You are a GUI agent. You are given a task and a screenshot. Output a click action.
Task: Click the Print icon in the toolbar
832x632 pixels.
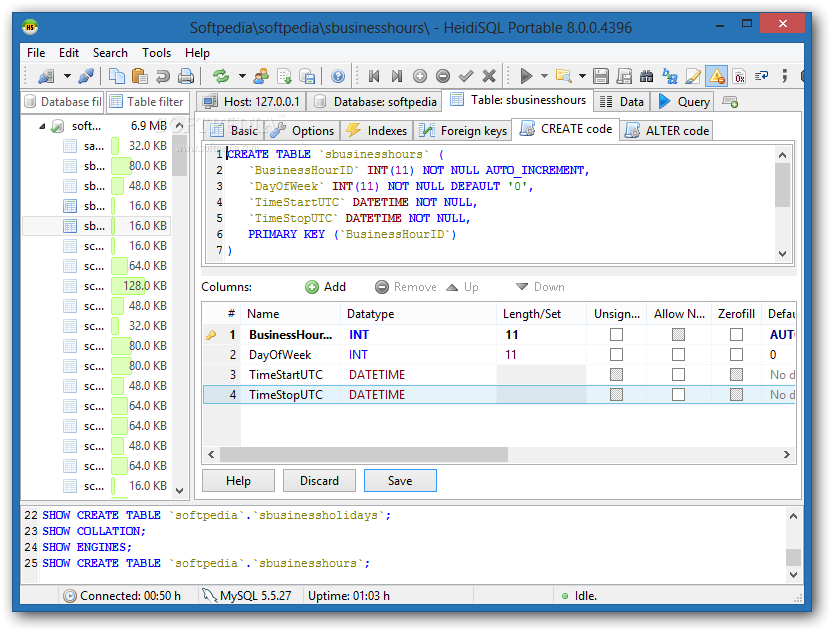[186, 76]
